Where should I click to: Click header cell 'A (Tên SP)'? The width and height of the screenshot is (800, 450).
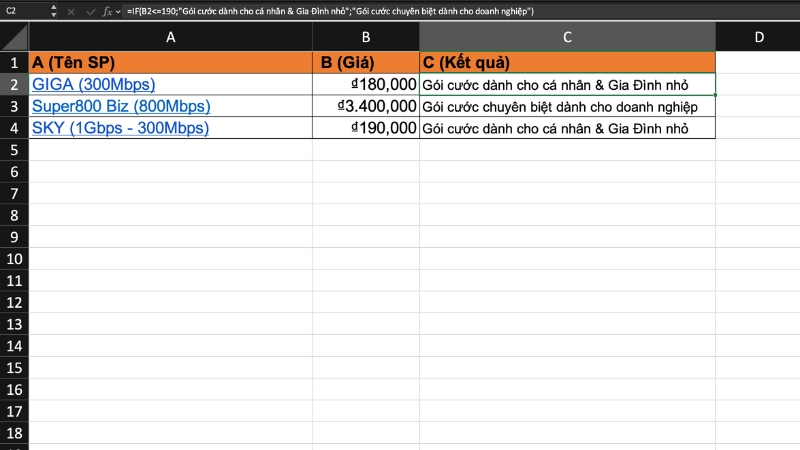[170, 63]
